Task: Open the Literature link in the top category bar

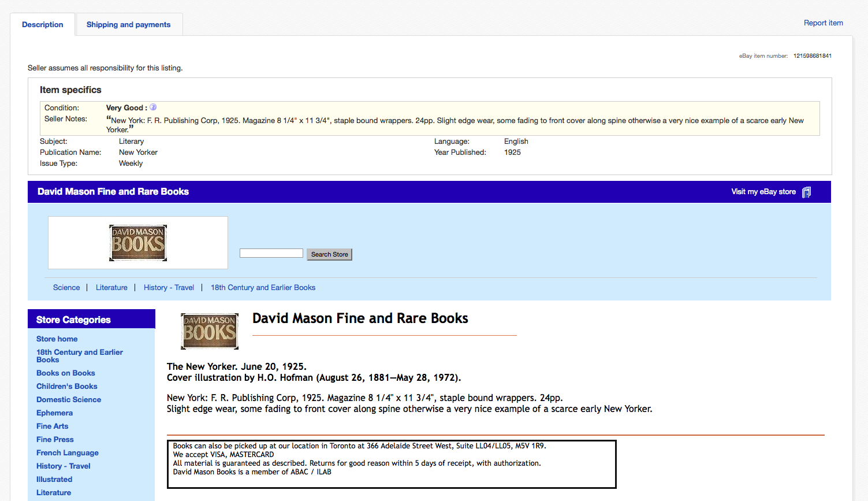Action: [x=111, y=287]
